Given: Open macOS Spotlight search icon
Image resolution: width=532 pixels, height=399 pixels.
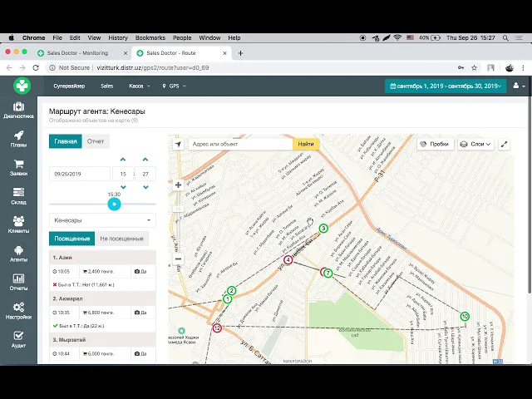Looking at the screenshot, I should 505,38.
